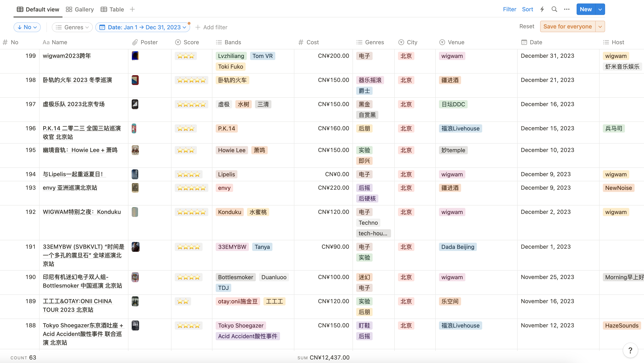644x363 pixels.
Task: Click Save for everyone button
Action: [x=568, y=26]
